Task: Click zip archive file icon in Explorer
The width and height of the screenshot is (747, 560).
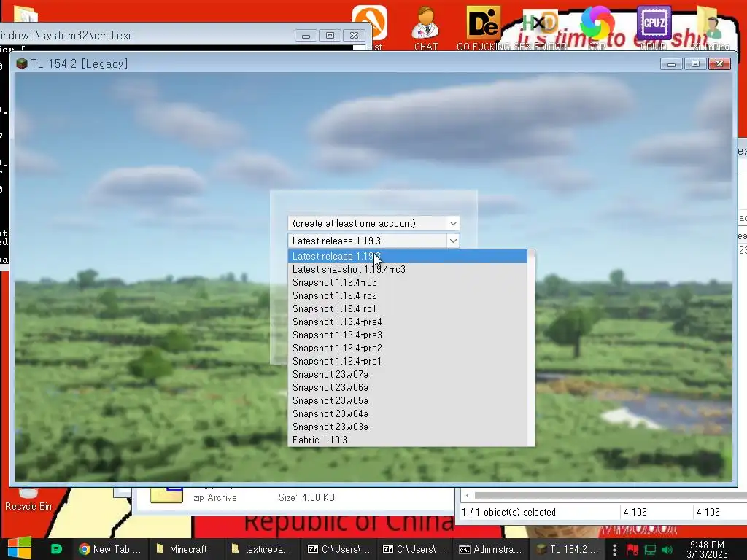Action: click(x=166, y=495)
